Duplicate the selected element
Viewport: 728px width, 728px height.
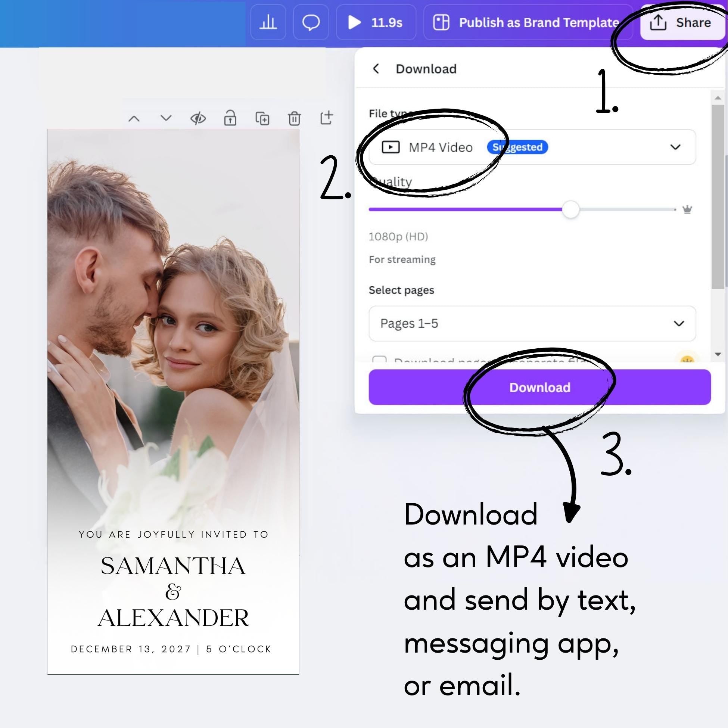[x=262, y=118]
